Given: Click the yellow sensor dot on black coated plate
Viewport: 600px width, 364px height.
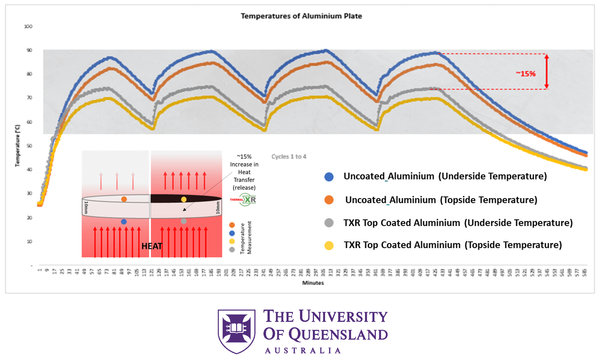Looking at the screenshot, I should coord(184,199).
